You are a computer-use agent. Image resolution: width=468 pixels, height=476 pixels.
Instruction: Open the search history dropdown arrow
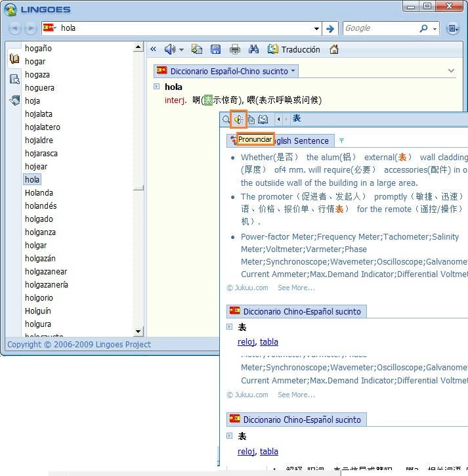[x=316, y=28]
